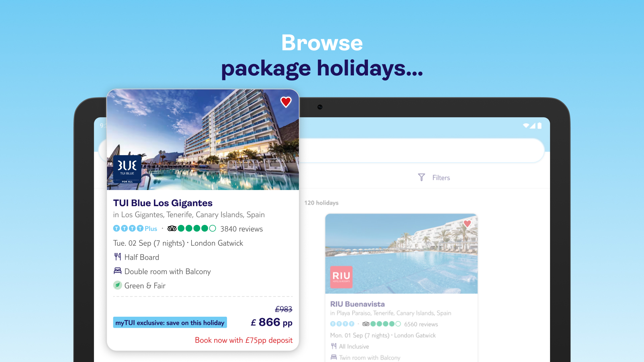The image size is (644, 362).
Task: Click Book now with £75pp deposit
Action: 244,340
